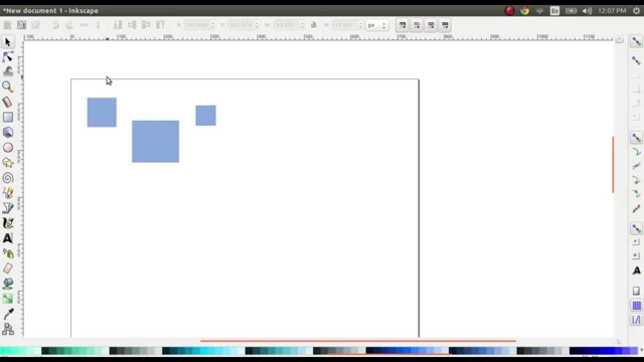Select the Measure ruler tool
The width and height of the screenshot is (644, 362).
tap(8, 102)
